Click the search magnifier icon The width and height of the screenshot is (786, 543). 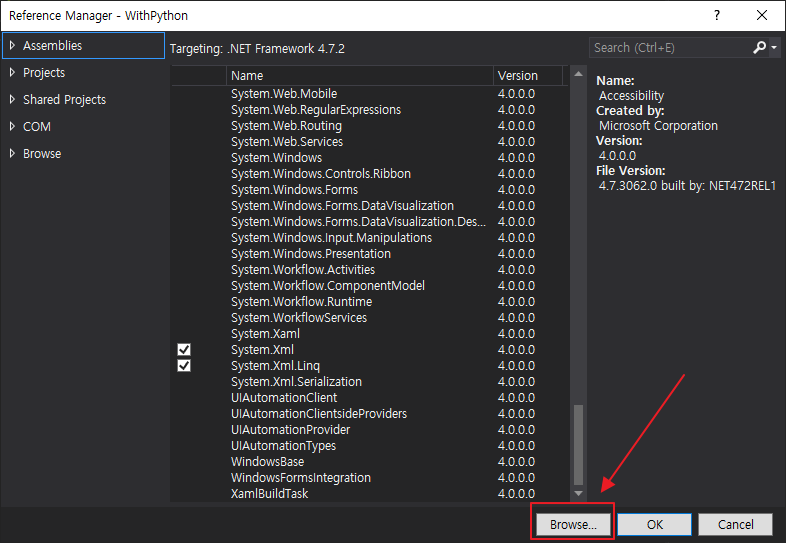pyautogui.click(x=759, y=48)
